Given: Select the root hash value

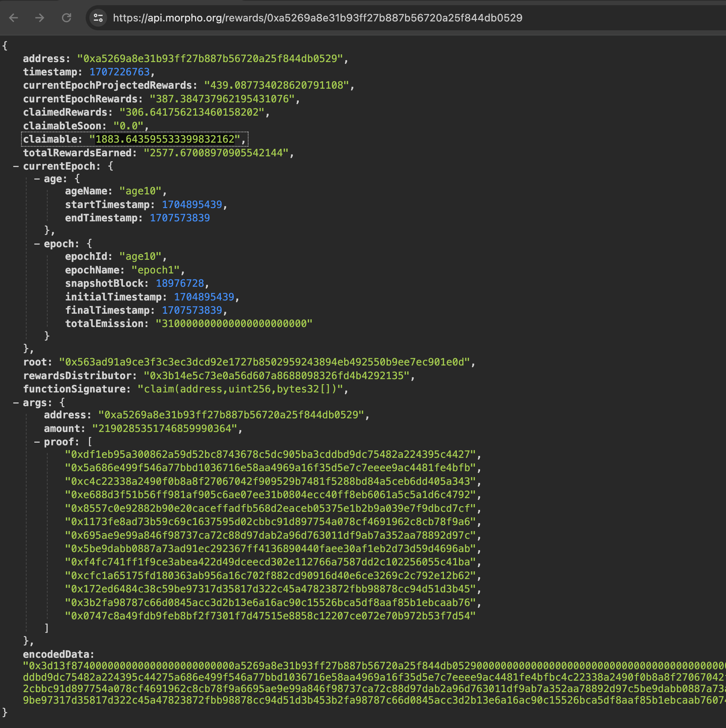Looking at the screenshot, I should [264, 362].
